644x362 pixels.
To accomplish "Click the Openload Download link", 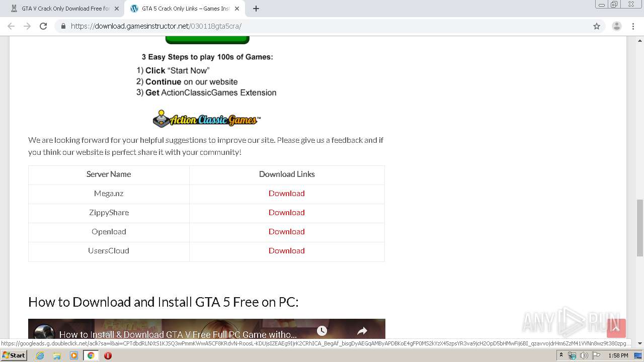I will click(287, 232).
